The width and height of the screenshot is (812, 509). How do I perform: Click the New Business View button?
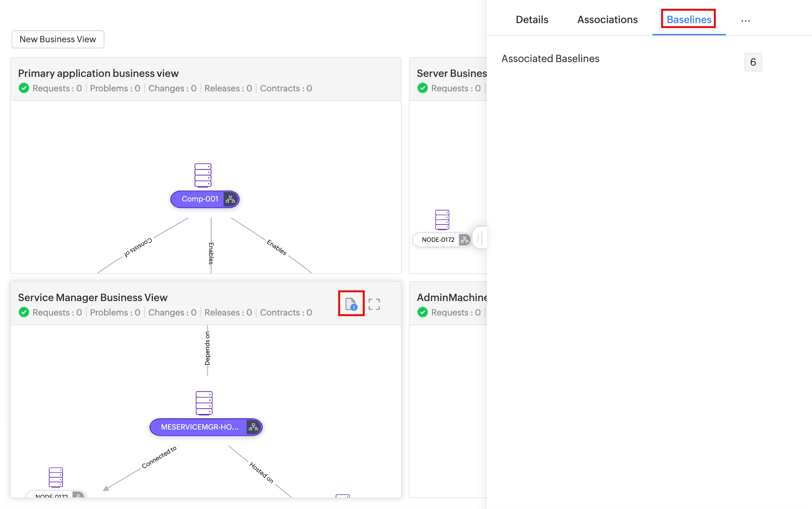tap(58, 39)
